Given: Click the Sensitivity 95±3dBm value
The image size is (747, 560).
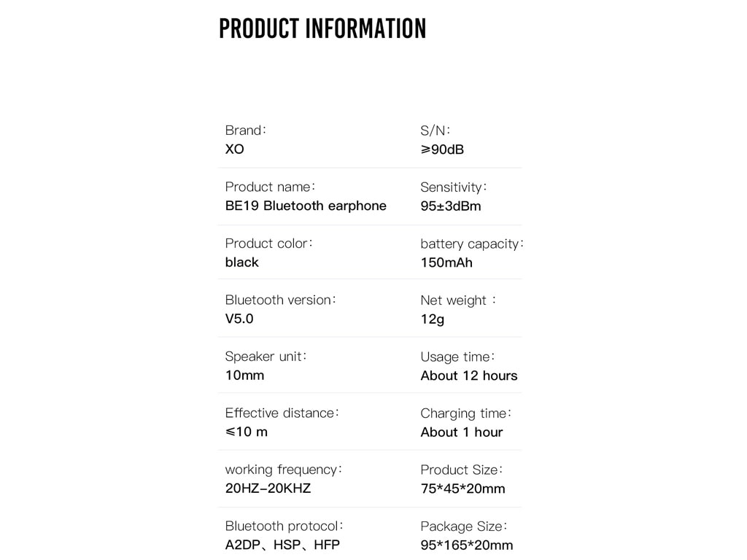Looking at the screenshot, I should [451, 206].
